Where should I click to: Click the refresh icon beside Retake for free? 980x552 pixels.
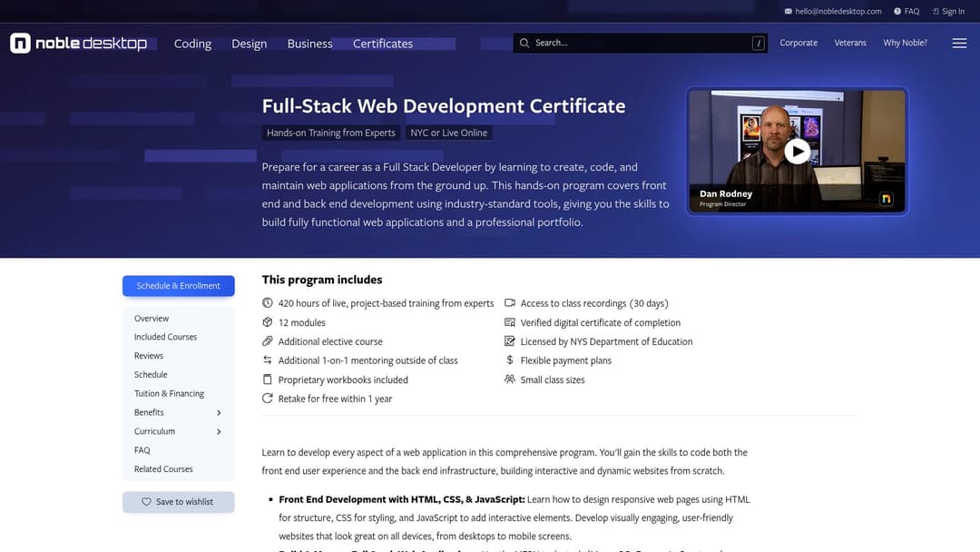click(x=267, y=399)
